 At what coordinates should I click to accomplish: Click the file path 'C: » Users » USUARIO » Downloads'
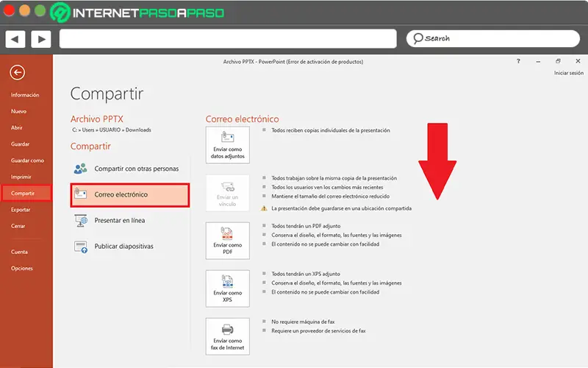[x=112, y=130]
